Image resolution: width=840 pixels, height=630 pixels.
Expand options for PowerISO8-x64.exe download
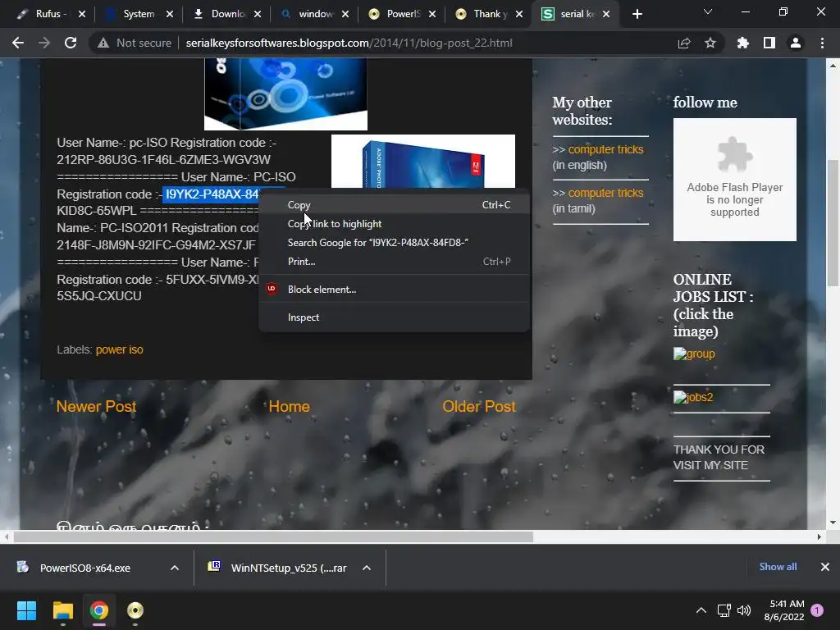175,568
